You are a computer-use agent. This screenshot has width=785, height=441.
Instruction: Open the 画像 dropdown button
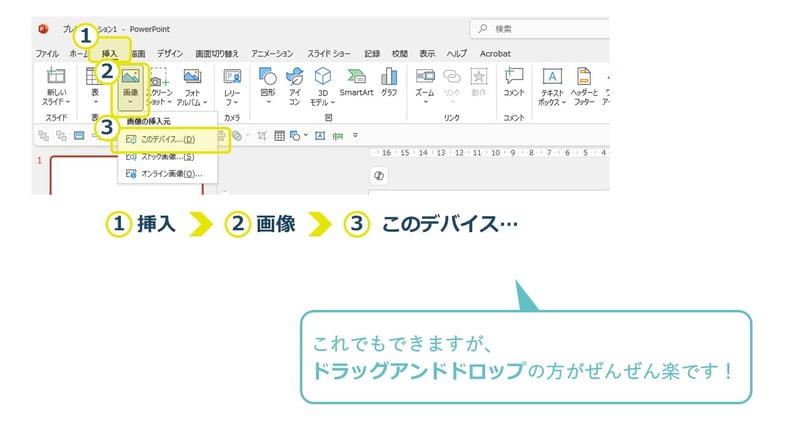click(x=130, y=102)
